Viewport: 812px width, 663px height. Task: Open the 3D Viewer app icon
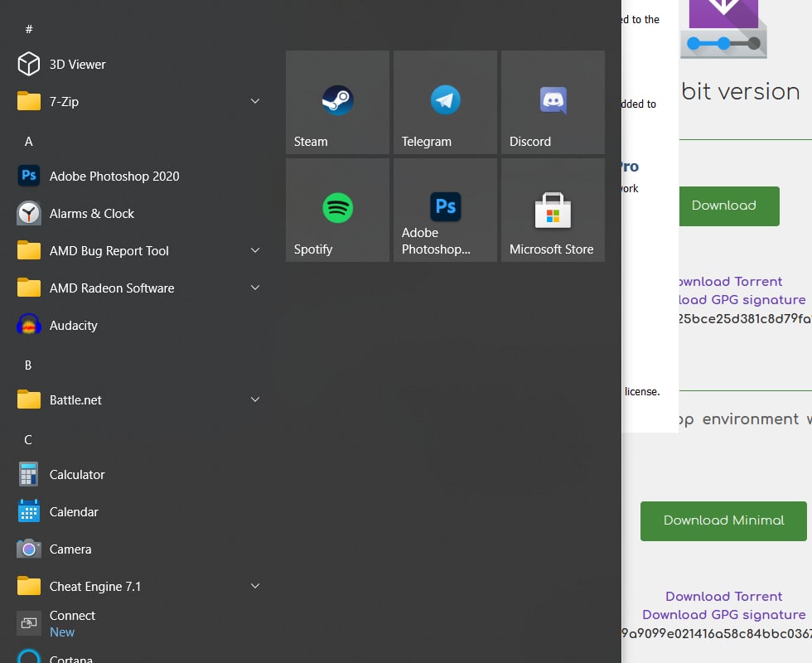28,64
